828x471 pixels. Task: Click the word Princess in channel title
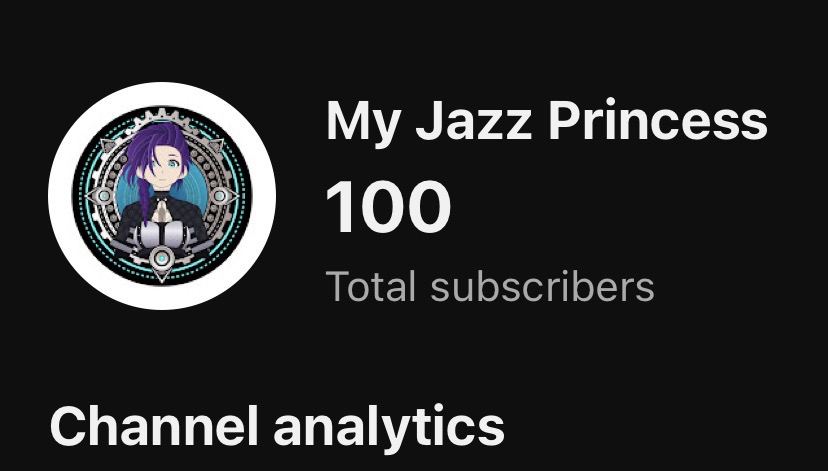pos(657,119)
